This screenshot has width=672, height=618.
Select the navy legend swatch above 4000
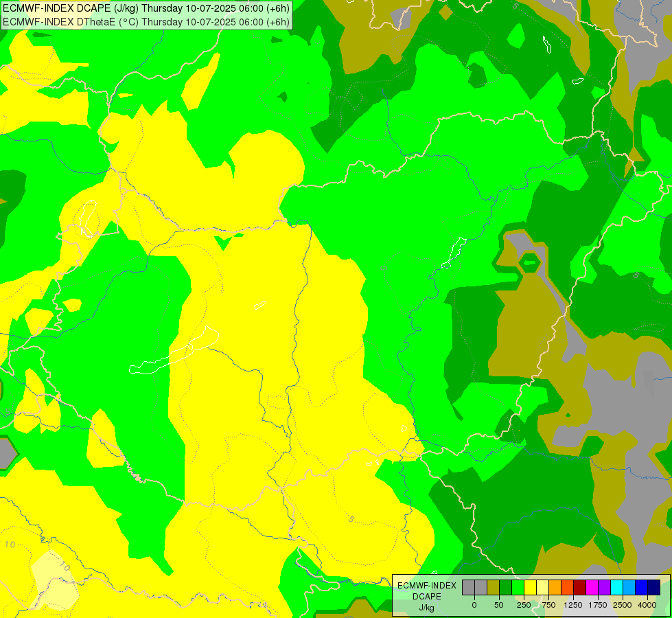coord(654,587)
